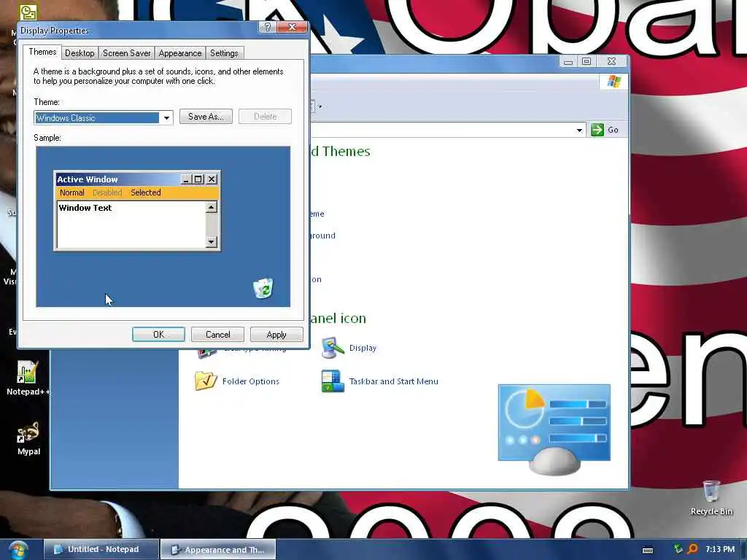
Task: Click the Appearance and Themes taskbar button
Action: pos(217,549)
